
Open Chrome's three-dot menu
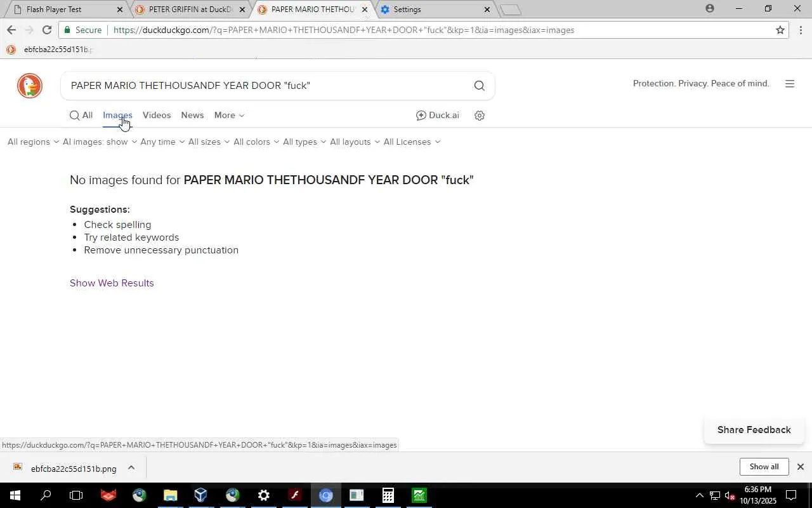click(801, 30)
